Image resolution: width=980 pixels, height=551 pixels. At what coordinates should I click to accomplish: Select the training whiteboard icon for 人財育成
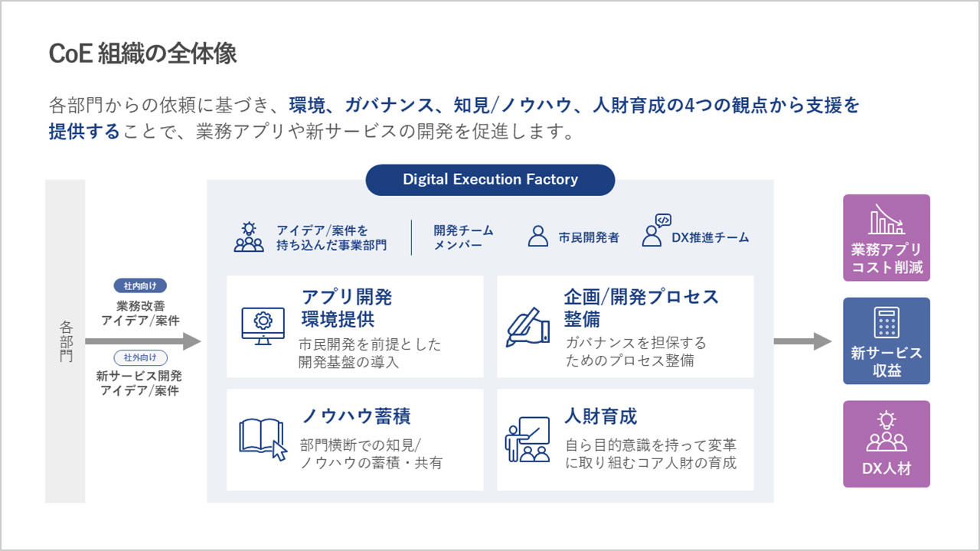[528, 439]
